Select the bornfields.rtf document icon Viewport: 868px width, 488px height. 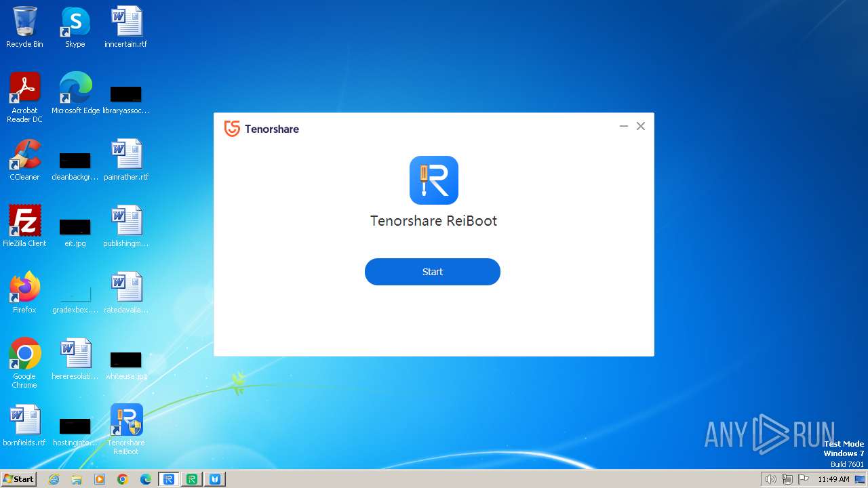24,426
